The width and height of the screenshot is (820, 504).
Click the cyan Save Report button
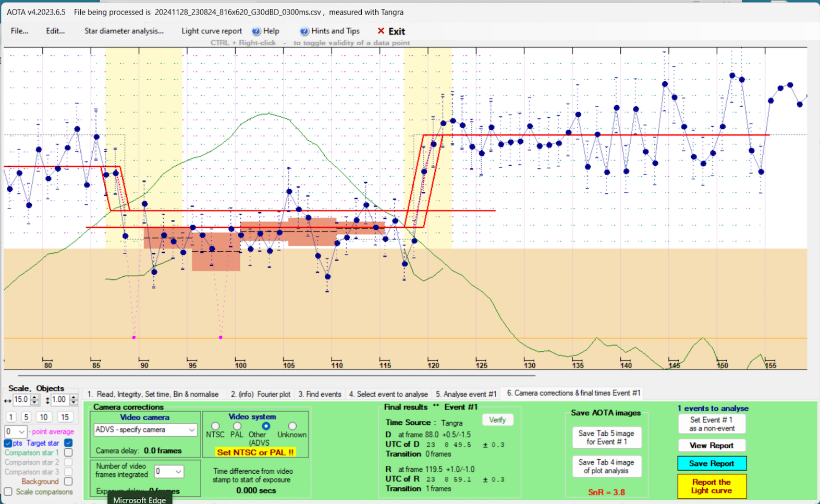pos(712,463)
